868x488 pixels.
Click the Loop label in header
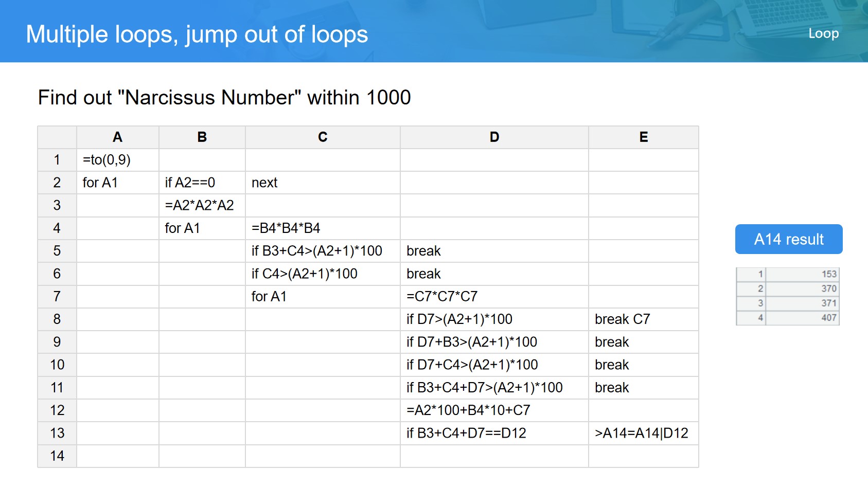tap(823, 33)
